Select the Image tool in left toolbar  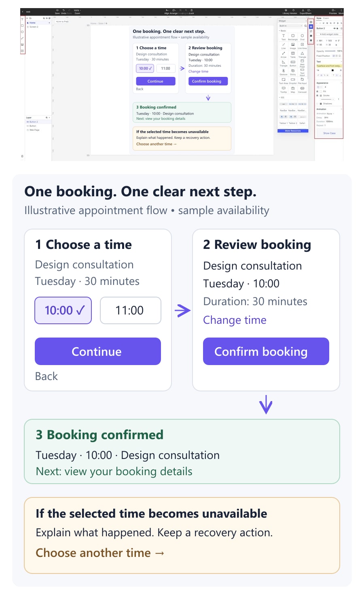pos(22,45)
